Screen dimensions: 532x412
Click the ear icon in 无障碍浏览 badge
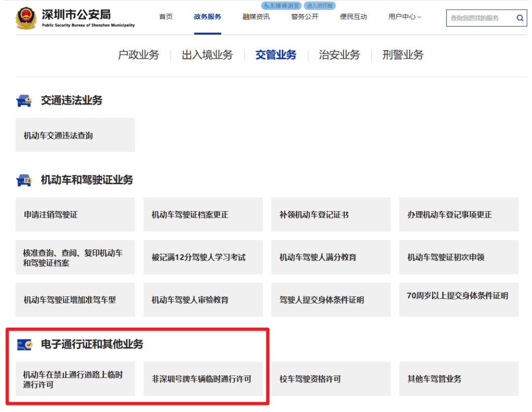(266, 6)
